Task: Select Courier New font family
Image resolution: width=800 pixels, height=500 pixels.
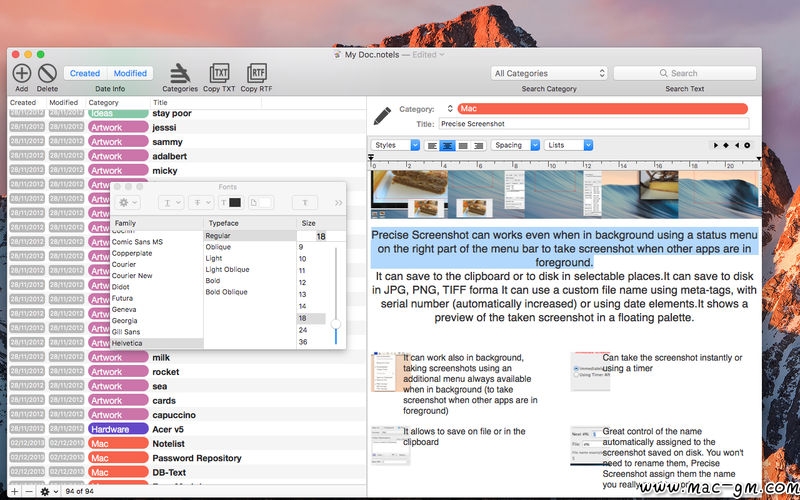Action: pyautogui.click(x=132, y=276)
